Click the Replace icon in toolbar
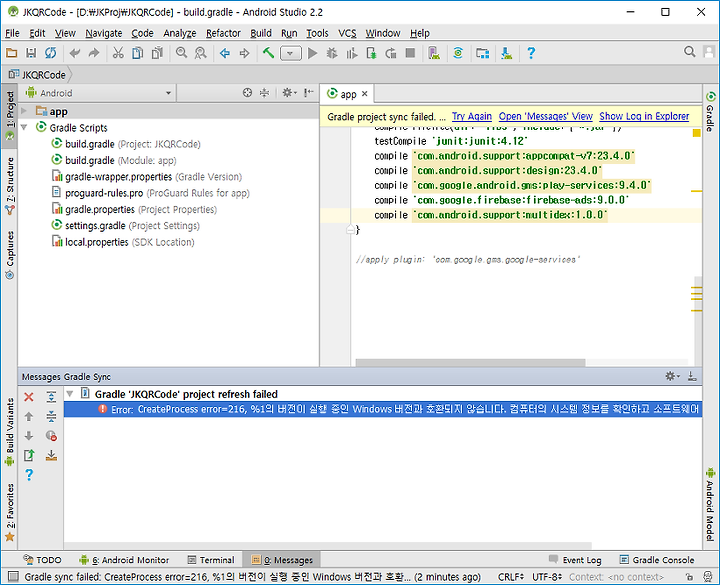This screenshot has width=720, height=585. pyautogui.click(x=201, y=53)
